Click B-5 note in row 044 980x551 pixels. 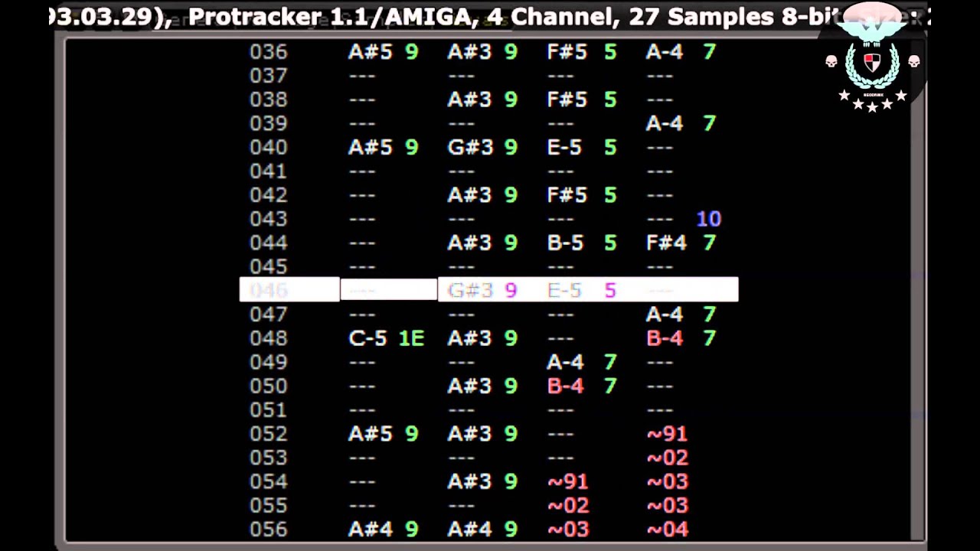pos(566,243)
